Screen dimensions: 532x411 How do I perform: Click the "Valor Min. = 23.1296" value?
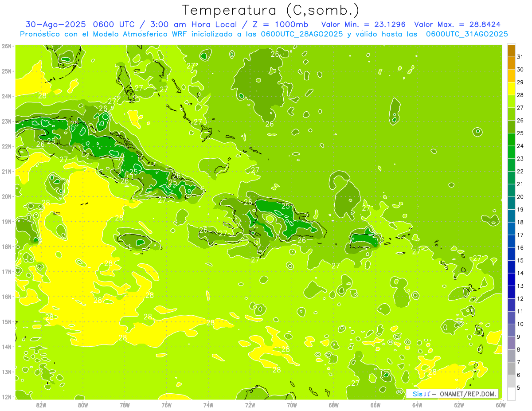pos(364,24)
